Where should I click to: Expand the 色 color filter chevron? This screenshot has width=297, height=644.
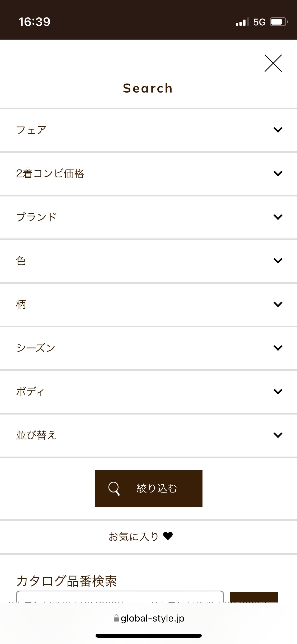point(278,261)
